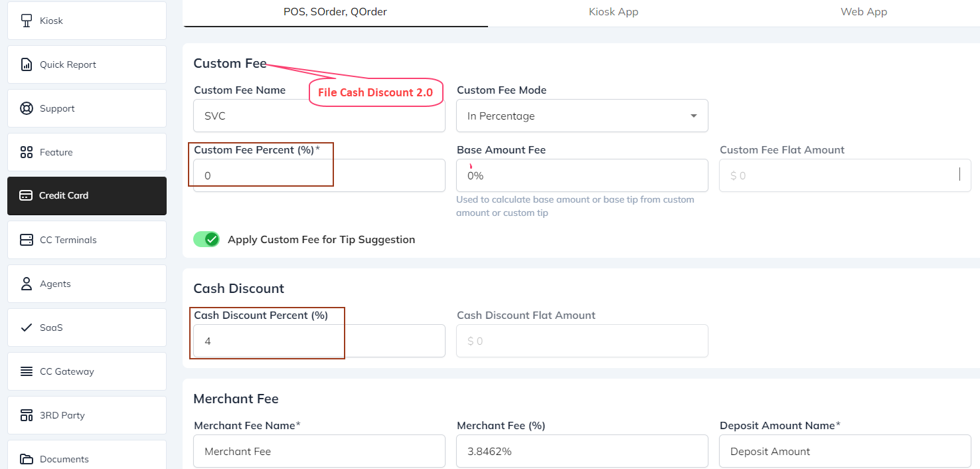Disable Apply Custom Fee for Tip Suggestion
The height and width of the screenshot is (469, 980).
[x=206, y=238]
